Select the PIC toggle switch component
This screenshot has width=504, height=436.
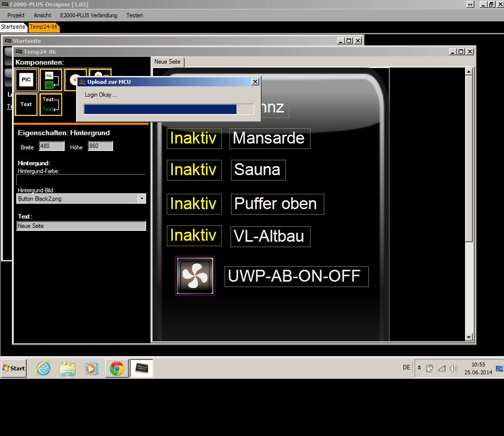pos(50,80)
